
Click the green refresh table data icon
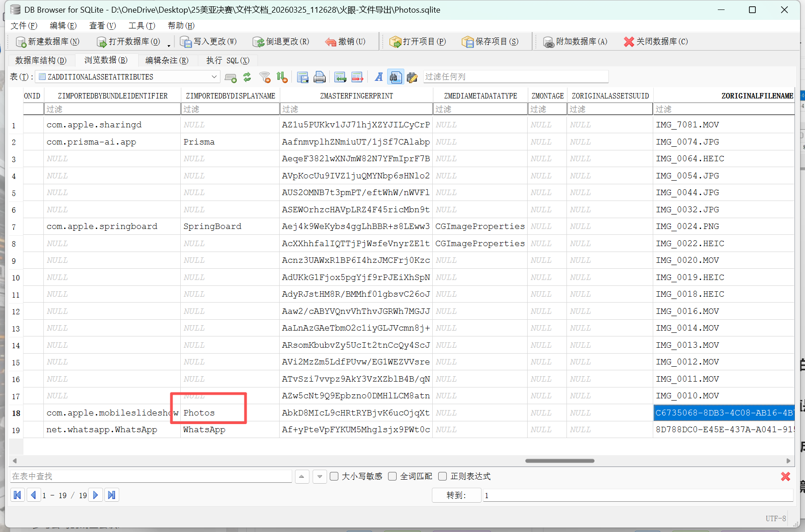tap(247, 77)
